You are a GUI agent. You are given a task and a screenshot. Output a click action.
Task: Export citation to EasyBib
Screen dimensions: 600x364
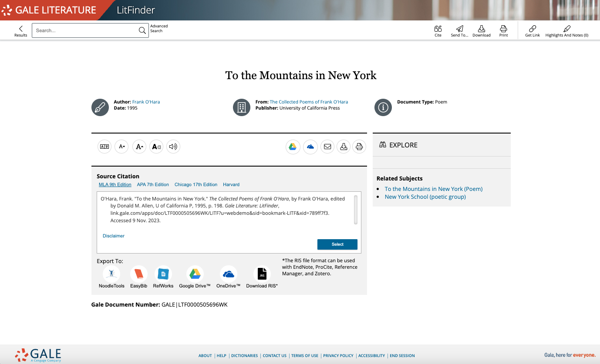[139, 277]
